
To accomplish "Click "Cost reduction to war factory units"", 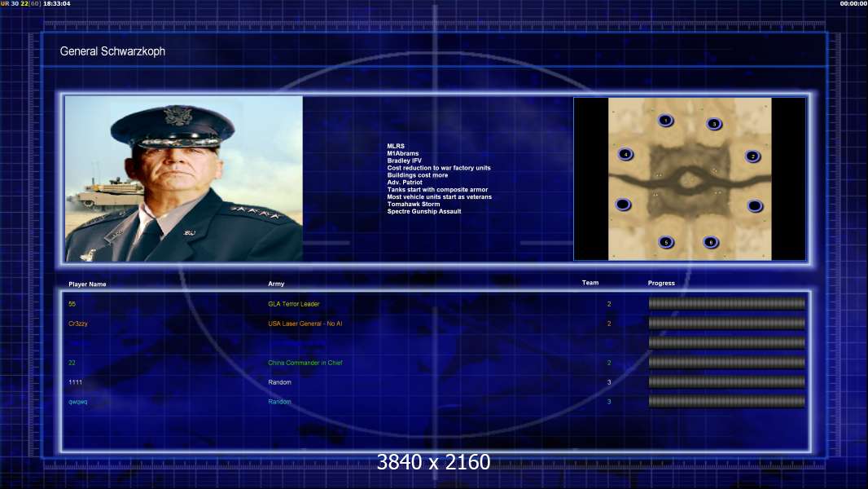I will (439, 168).
